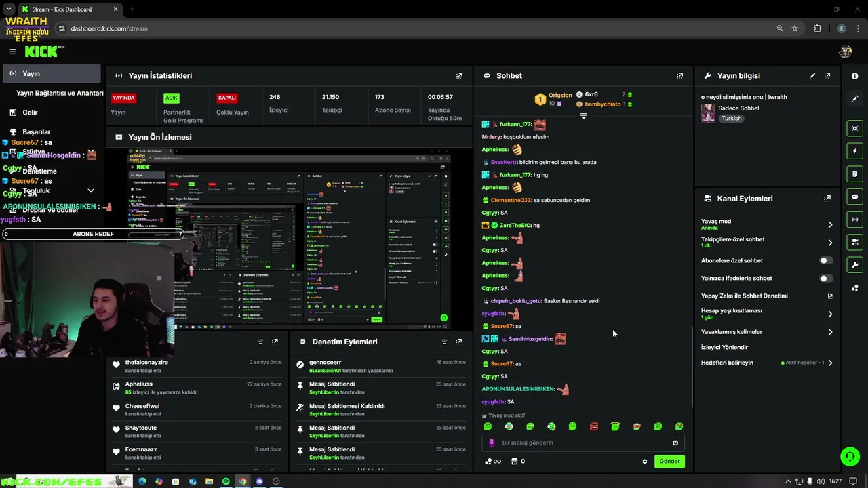Viewport: 868px width, 488px height.
Task: Expand Takipçilere özel sohbet options
Action: click(830, 243)
